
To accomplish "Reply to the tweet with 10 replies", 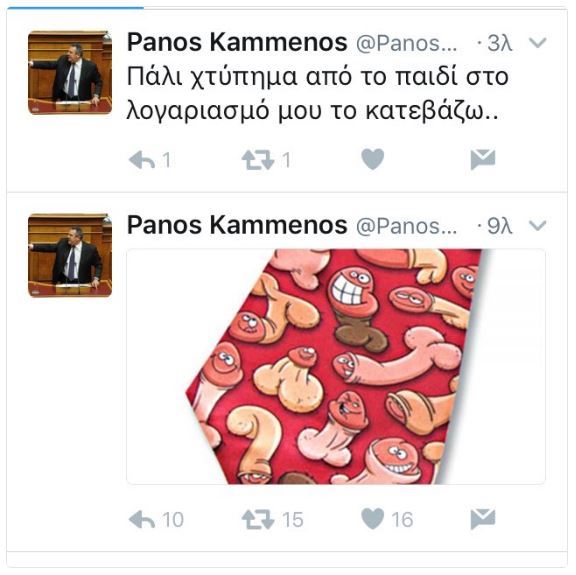I will click(142, 519).
